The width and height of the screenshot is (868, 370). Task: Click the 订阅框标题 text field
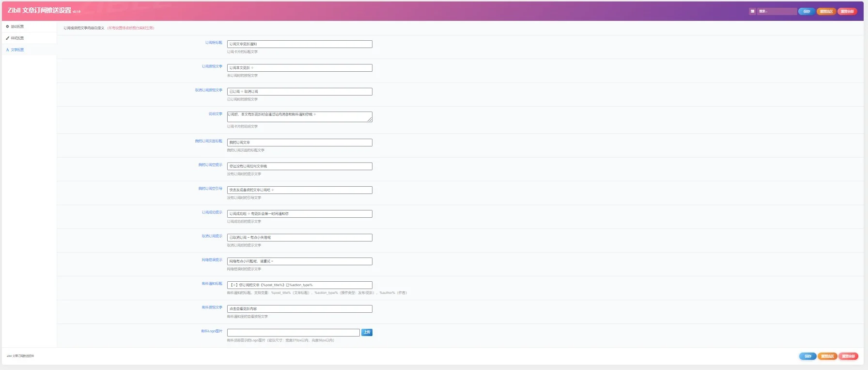(299, 44)
